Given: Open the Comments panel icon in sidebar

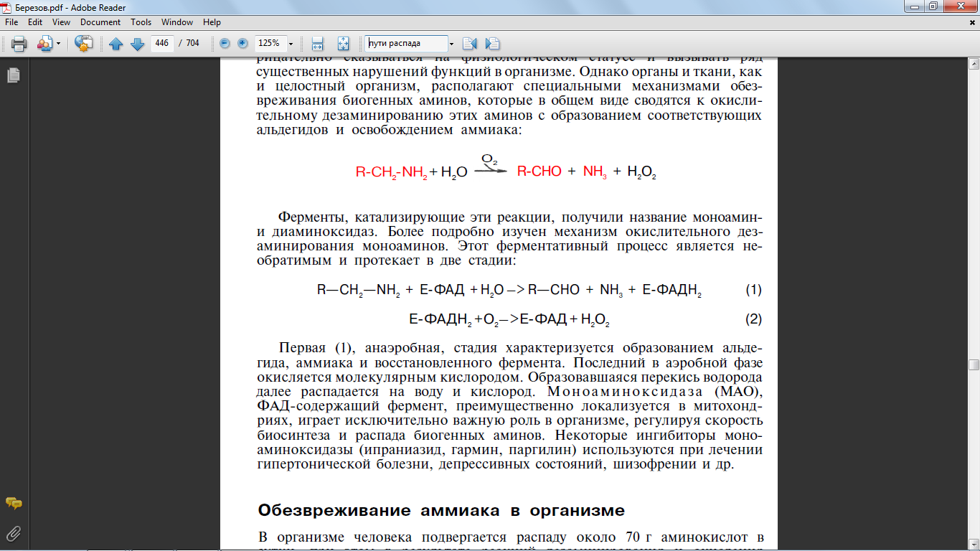Looking at the screenshot, I should pyautogui.click(x=13, y=504).
